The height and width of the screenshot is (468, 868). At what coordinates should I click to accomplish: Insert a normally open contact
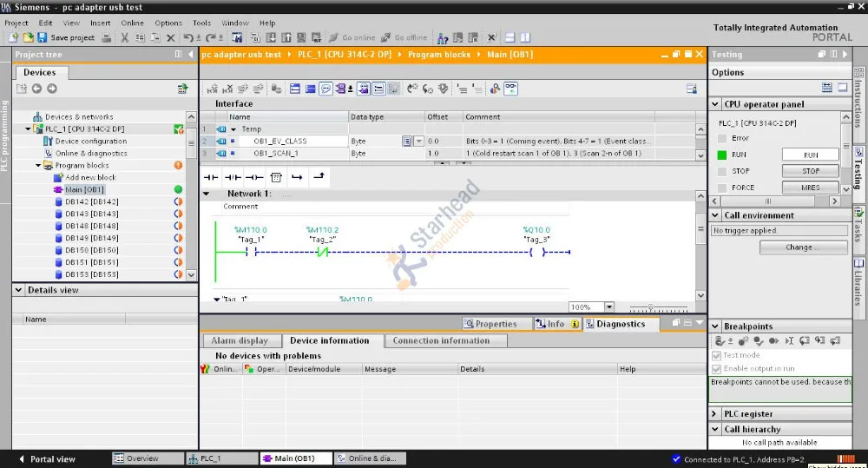[x=211, y=177]
